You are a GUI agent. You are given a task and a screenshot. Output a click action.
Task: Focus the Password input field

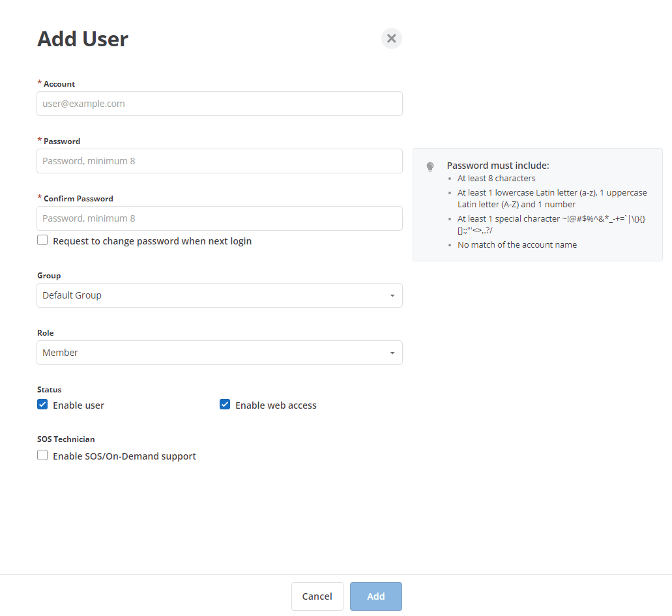coord(220,161)
